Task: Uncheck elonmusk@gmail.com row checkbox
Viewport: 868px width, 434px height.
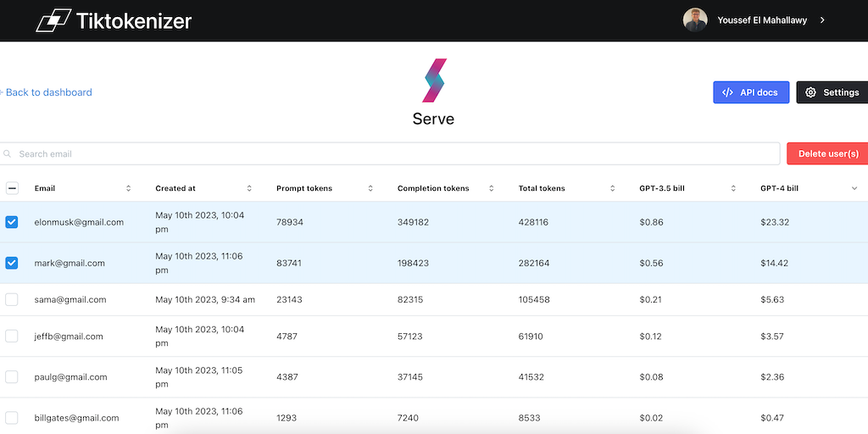Action: point(12,222)
